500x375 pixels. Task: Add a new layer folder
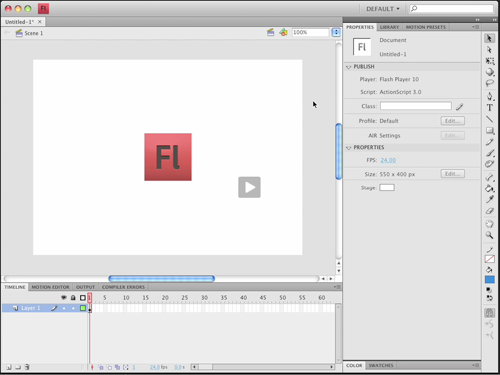[18, 367]
